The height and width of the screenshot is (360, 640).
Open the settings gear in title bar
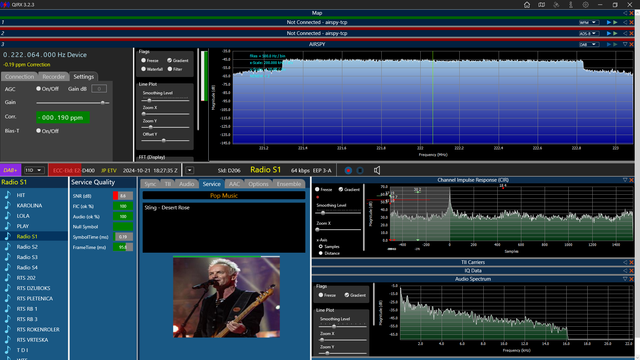tap(586, 5)
